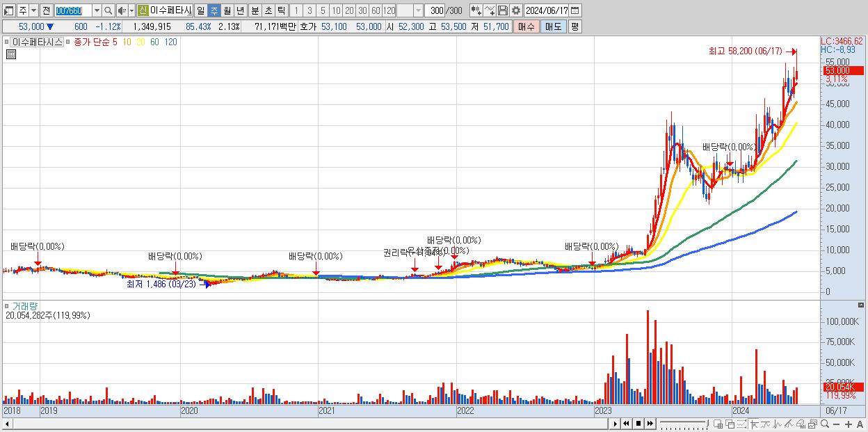The image size is (868, 432).
Task: Switch chart period to 년 (yearly)
Action: tap(241, 10)
